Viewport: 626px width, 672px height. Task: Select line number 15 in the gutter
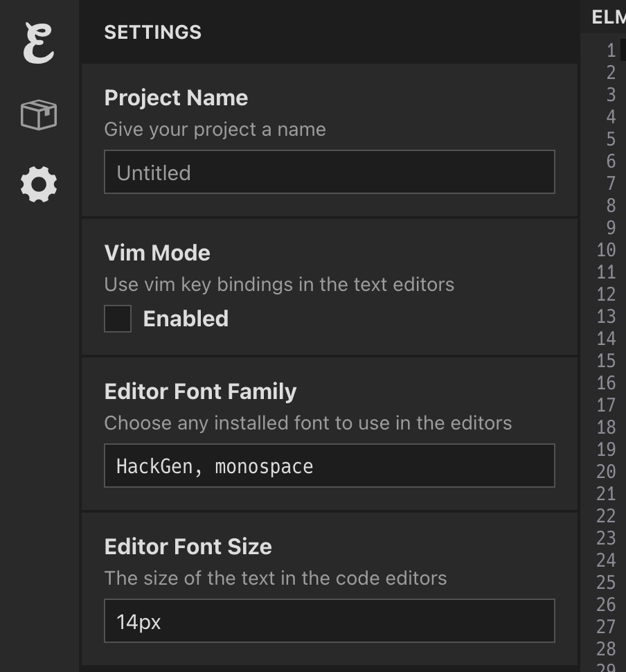point(606,361)
